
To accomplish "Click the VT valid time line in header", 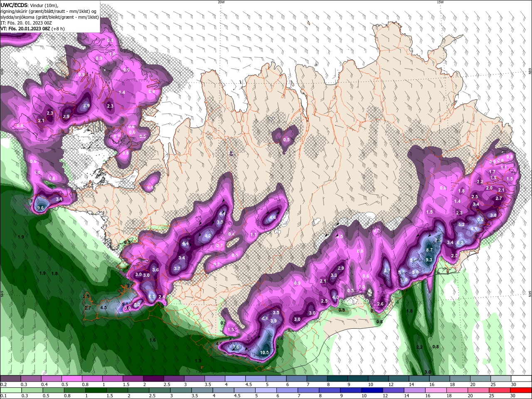I will [x=32, y=29].
